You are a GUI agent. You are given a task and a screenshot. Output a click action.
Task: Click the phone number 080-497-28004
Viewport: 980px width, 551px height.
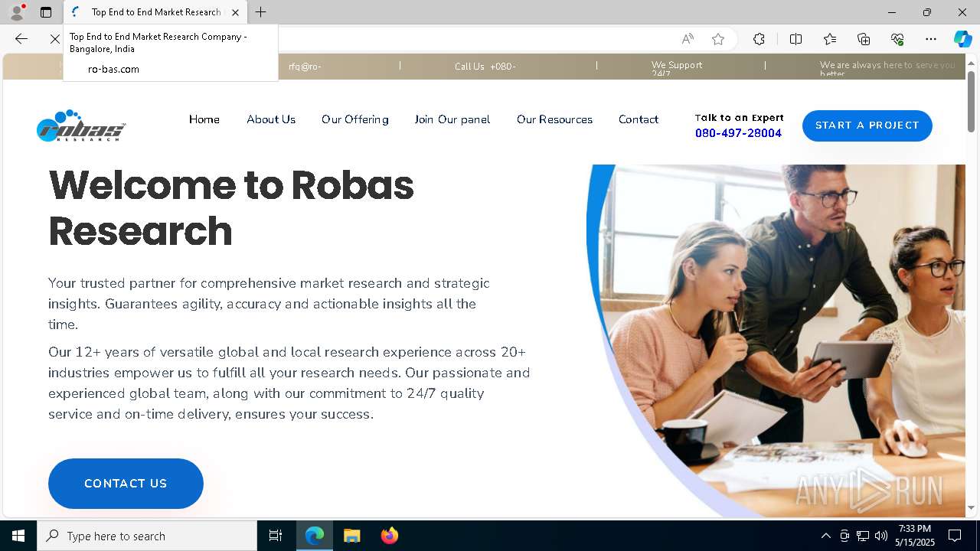pos(738,133)
